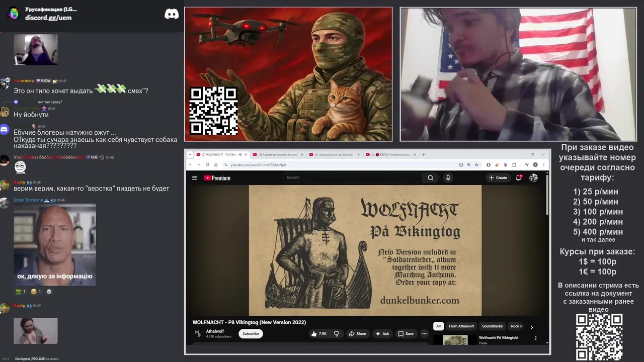Click discord.gg/uem invite text
644x362 pixels.
coord(48,18)
